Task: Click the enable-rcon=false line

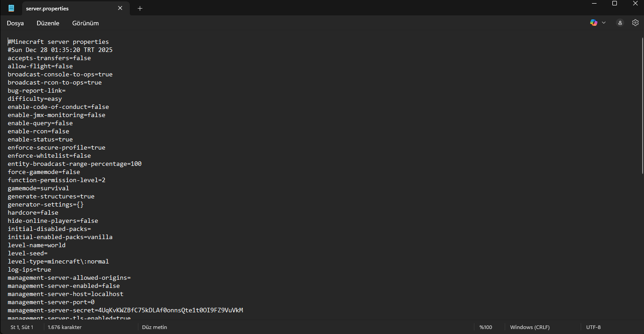Action: click(x=38, y=131)
